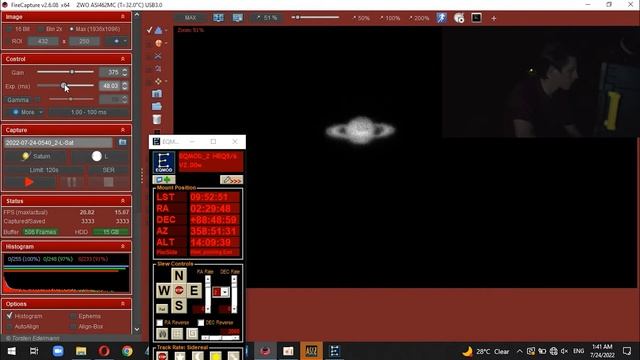Image resolution: width=640 pixels, height=360 pixels.
Task: Slew east with E button in EQMOD
Action: tap(194, 291)
